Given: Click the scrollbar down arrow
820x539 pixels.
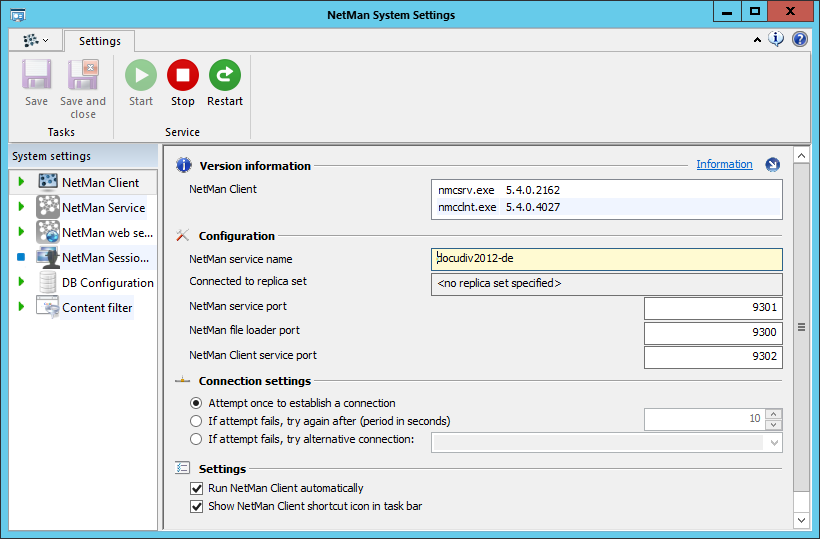Looking at the screenshot, I should click(801, 520).
